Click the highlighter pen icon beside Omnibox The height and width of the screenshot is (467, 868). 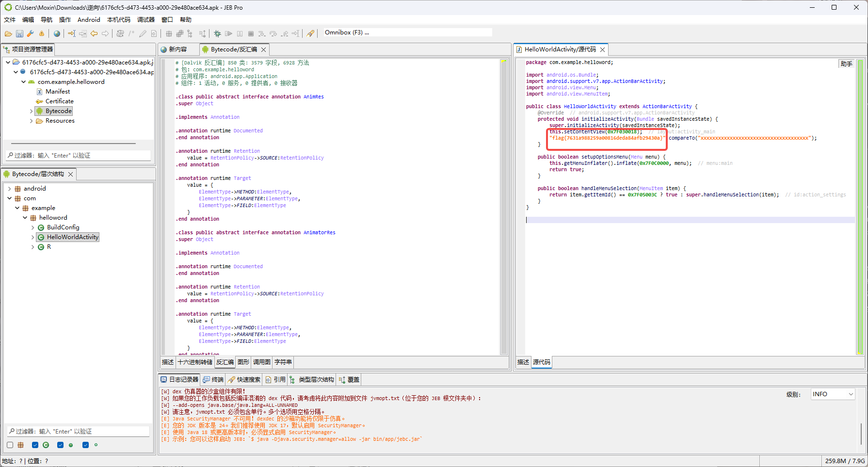pyautogui.click(x=311, y=33)
